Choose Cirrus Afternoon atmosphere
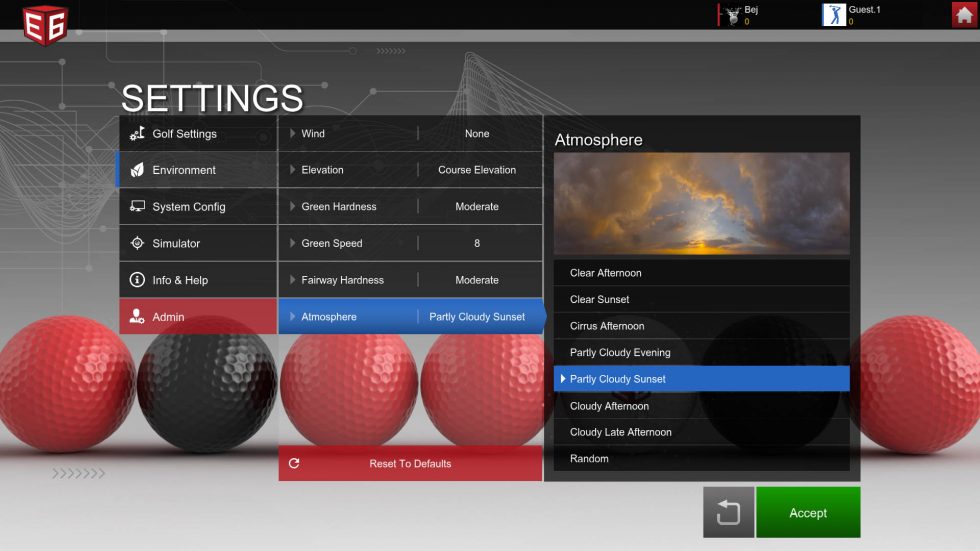Image resolution: width=980 pixels, height=551 pixels. [701, 325]
